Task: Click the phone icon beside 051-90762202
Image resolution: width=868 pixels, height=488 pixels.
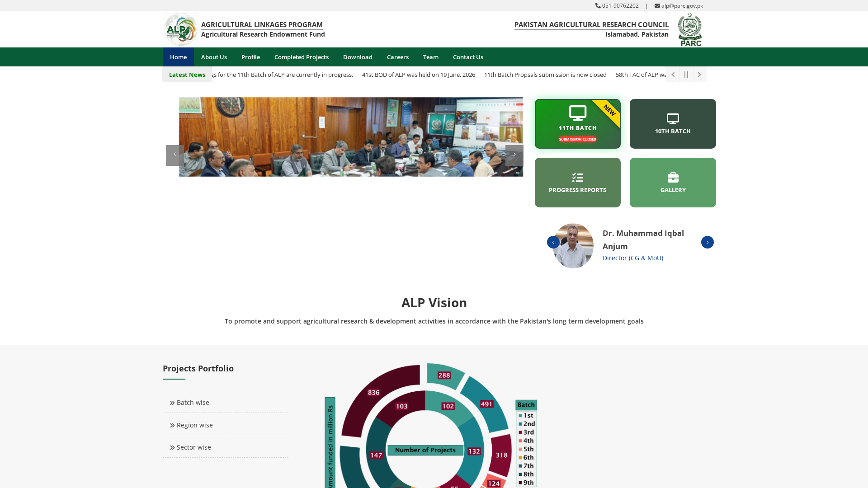Action: [x=598, y=6]
